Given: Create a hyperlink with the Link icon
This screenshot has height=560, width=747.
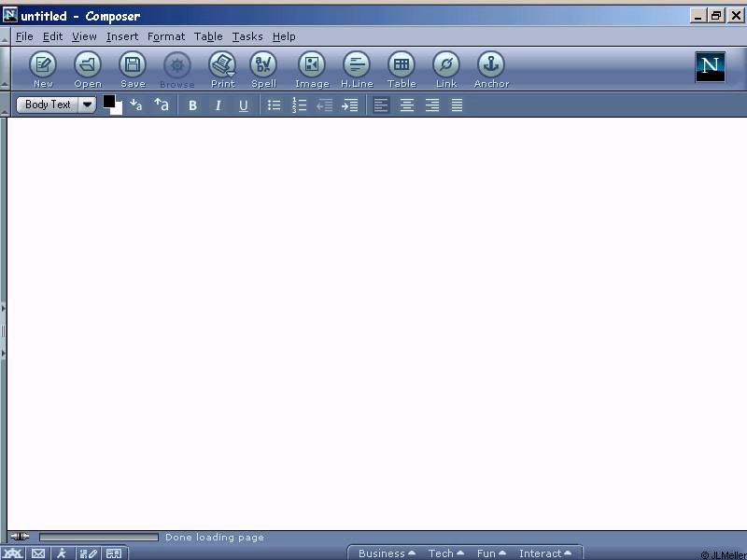Looking at the screenshot, I should [x=446, y=69].
